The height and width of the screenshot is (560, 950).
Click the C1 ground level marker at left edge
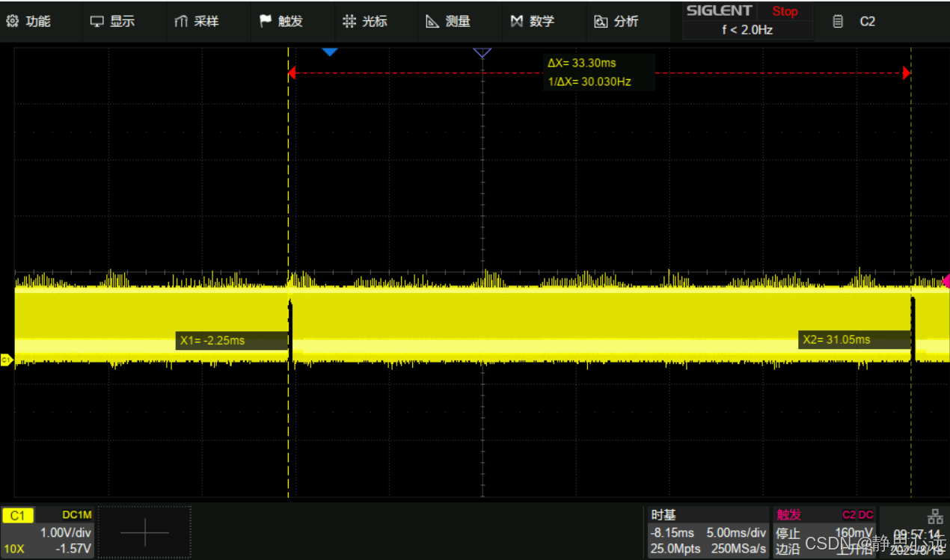pyautogui.click(x=6, y=360)
